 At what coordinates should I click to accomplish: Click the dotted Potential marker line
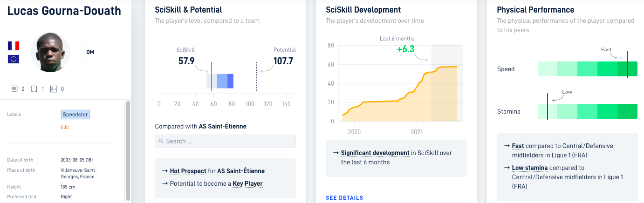(257, 76)
